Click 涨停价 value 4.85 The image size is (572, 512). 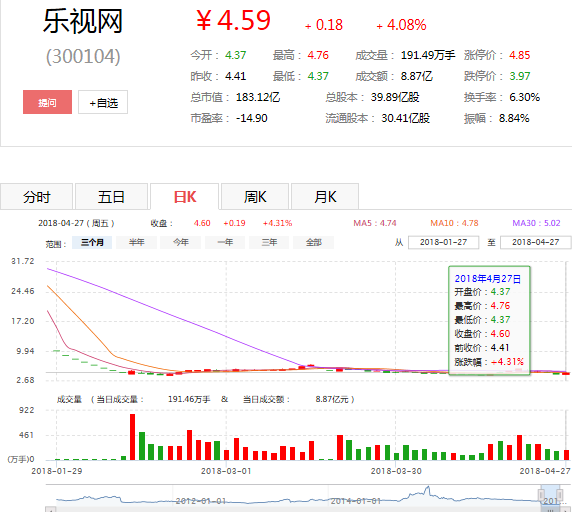pyautogui.click(x=520, y=55)
